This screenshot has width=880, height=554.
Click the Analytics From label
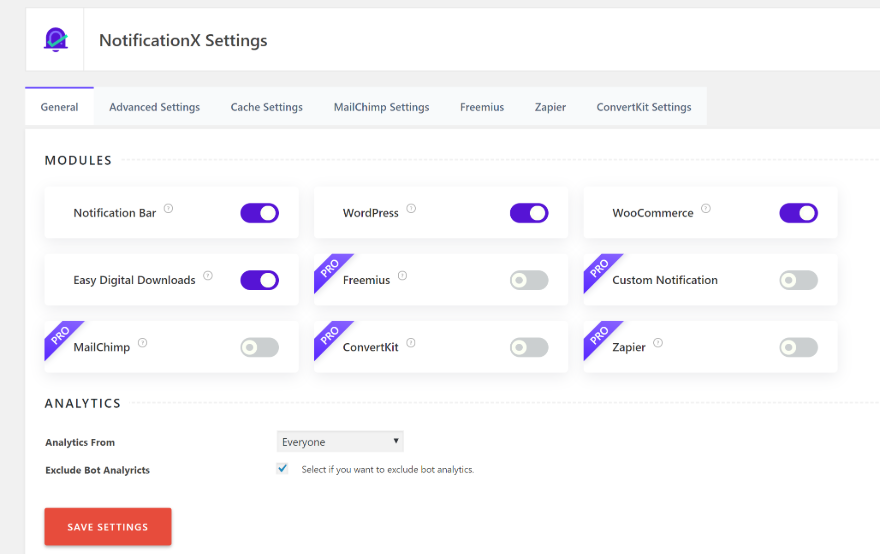pyautogui.click(x=80, y=442)
